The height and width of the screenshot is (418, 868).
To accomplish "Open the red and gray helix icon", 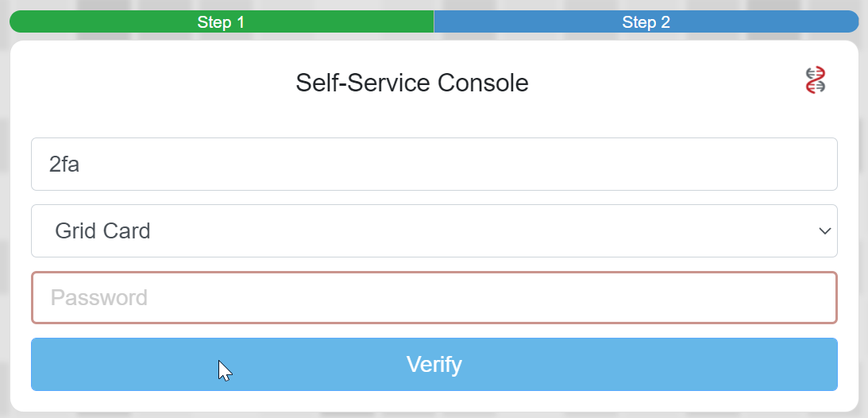I will coord(816,80).
